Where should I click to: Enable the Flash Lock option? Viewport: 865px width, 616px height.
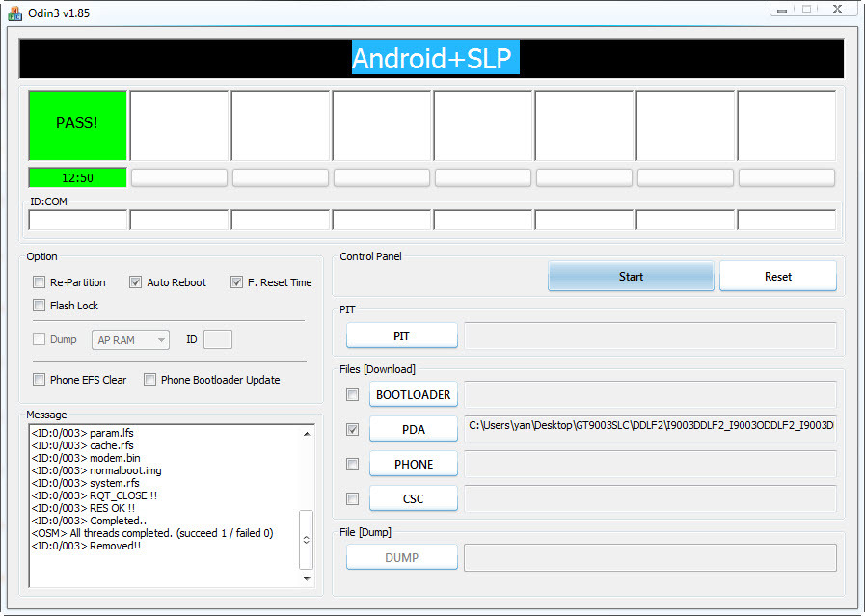click(40, 306)
